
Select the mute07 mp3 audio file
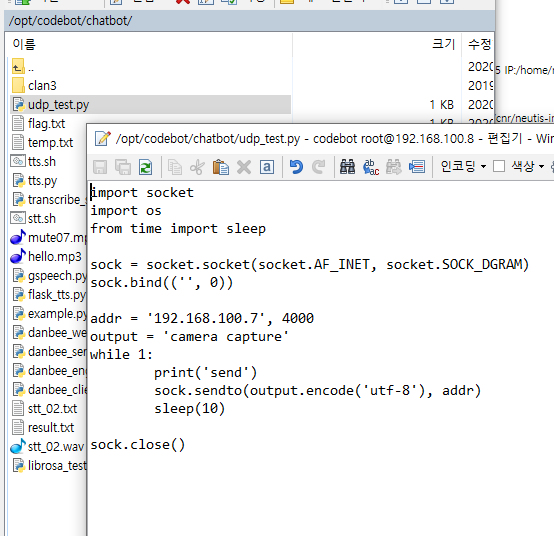(48, 237)
